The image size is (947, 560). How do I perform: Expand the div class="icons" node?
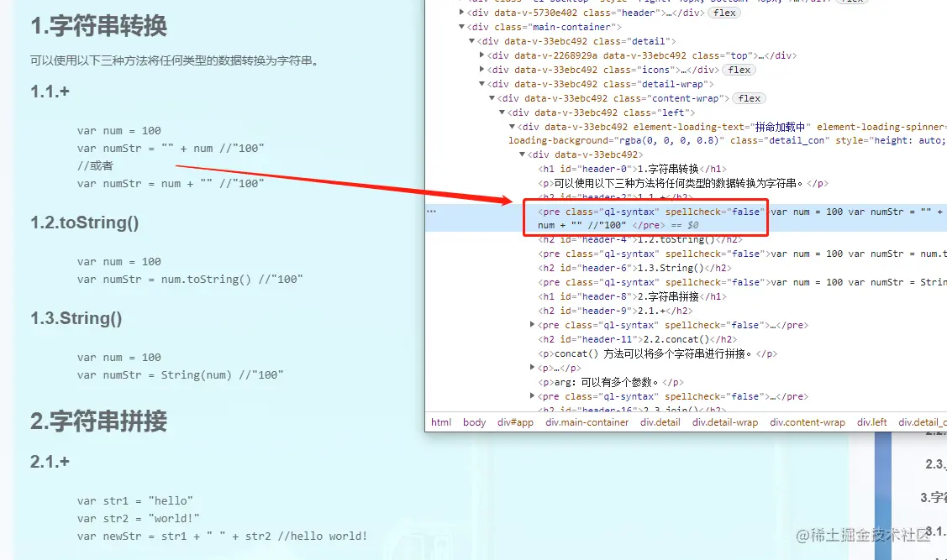tap(482, 70)
